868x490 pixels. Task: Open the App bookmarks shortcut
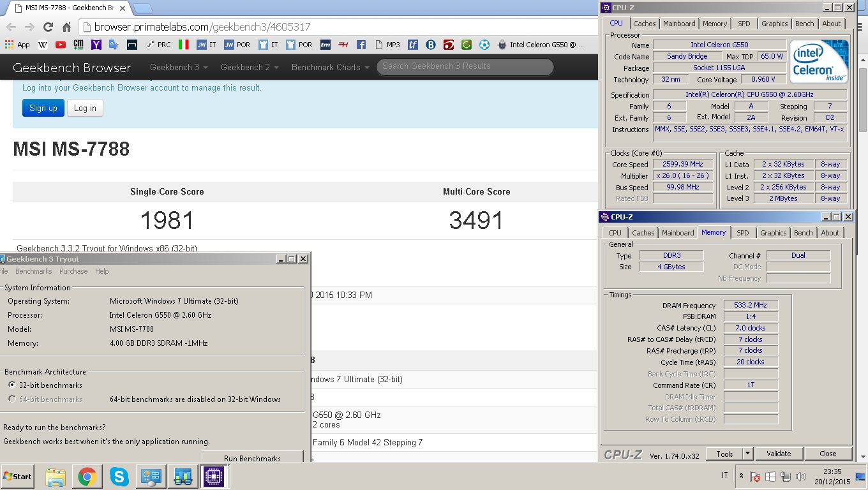tap(17, 45)
